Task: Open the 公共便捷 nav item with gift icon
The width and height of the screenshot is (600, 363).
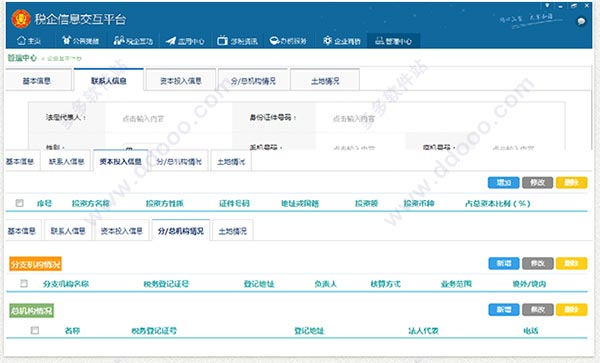Action: point(81,41)
